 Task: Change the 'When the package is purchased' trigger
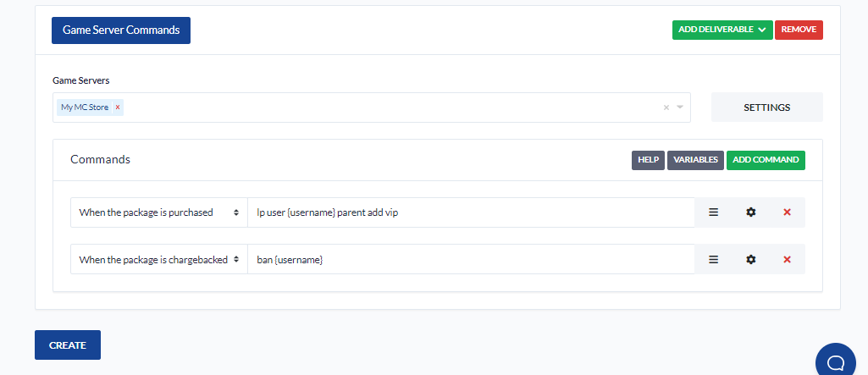(x=159, y=212)
